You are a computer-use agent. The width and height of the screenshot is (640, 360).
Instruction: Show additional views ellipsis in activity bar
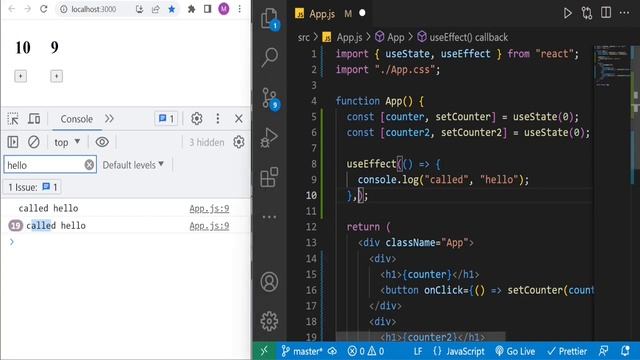point(270,217)
